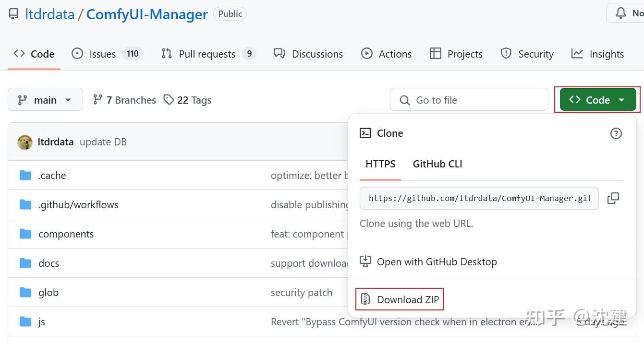
Task: Open the 22 Tags link
Action: coord(188,100)
